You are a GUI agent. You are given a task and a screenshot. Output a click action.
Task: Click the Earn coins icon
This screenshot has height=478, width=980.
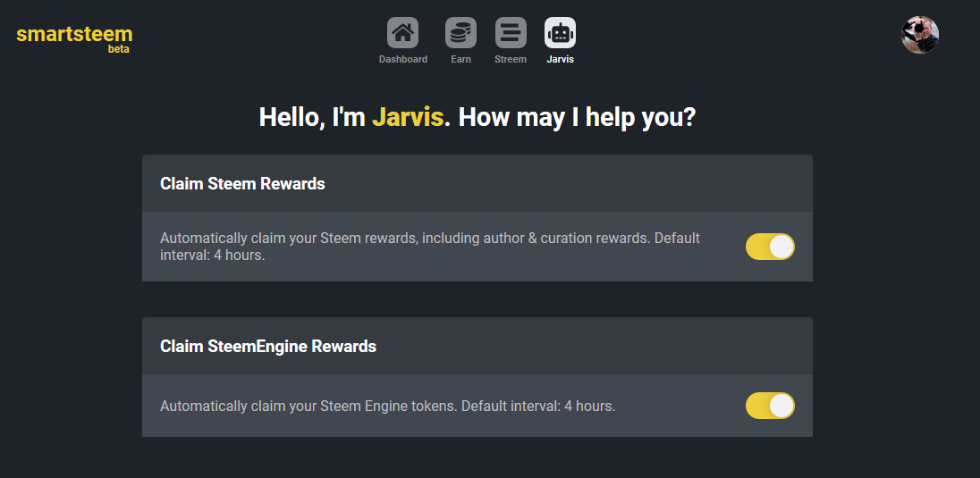pyautogui.click(x=460, y=33)
